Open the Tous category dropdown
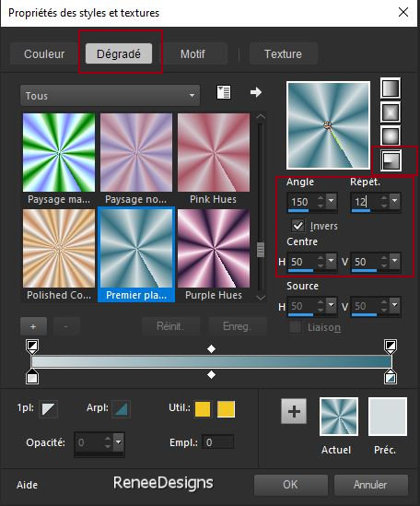The width and height of the screenshot is (420, 506). pos(110,96)
